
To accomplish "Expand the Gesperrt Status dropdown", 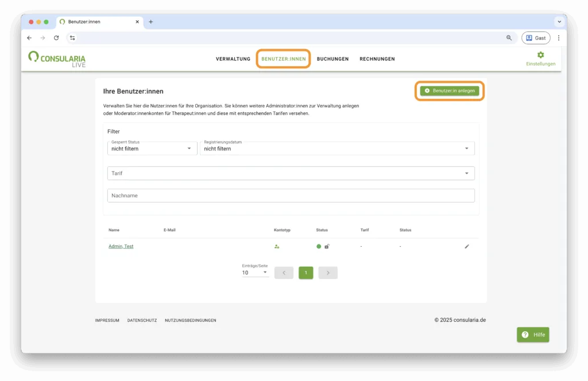I will coord(152,149).
